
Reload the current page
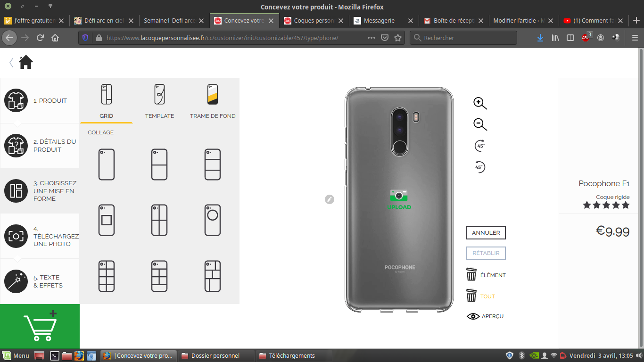click(x=40, y=38)
